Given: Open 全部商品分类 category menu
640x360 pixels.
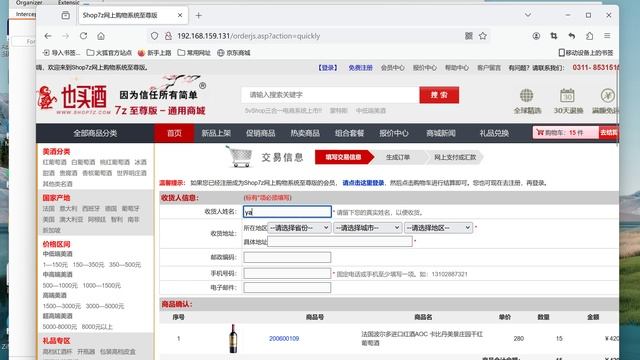Looking at the screenshot, I should coord(95,133).
